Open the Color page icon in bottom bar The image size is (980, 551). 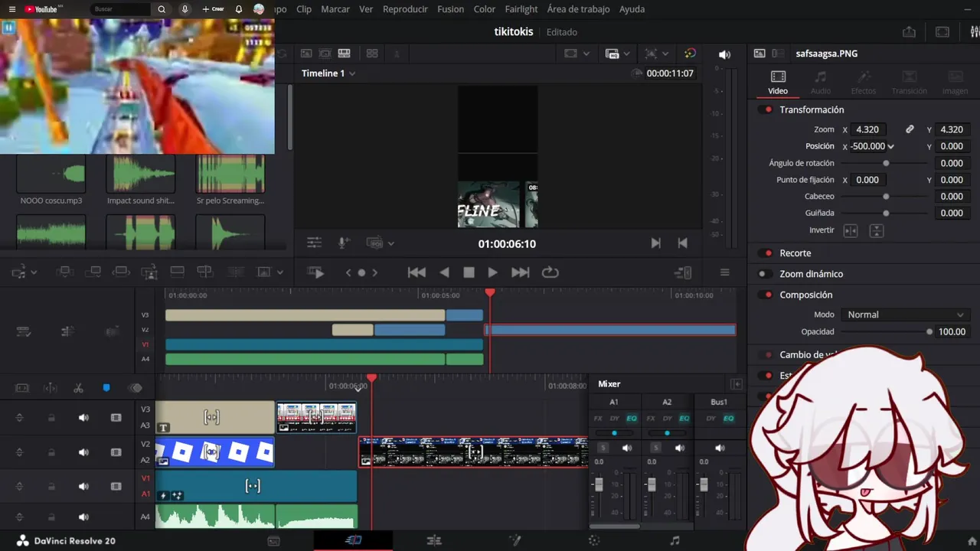(x=594, y=541)
